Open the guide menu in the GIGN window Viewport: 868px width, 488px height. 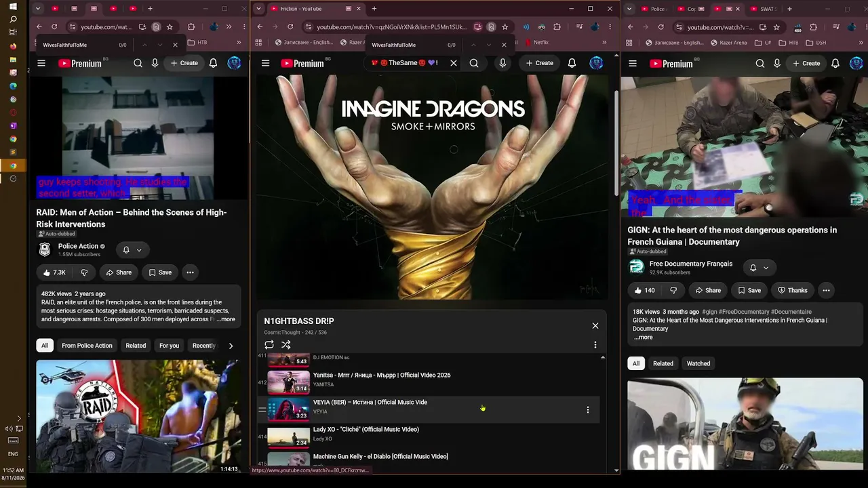click(633, 64)
